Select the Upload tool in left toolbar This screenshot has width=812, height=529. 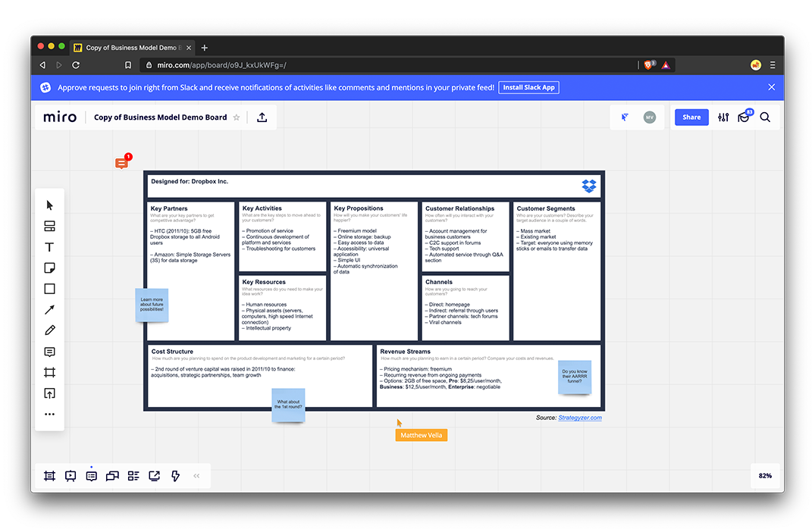click(x=50, y=393)
